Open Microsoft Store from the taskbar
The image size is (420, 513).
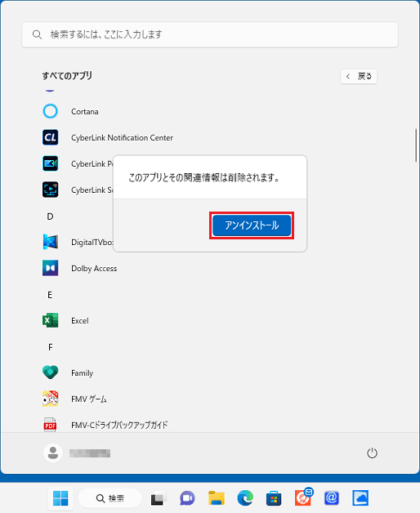point(274,498)
